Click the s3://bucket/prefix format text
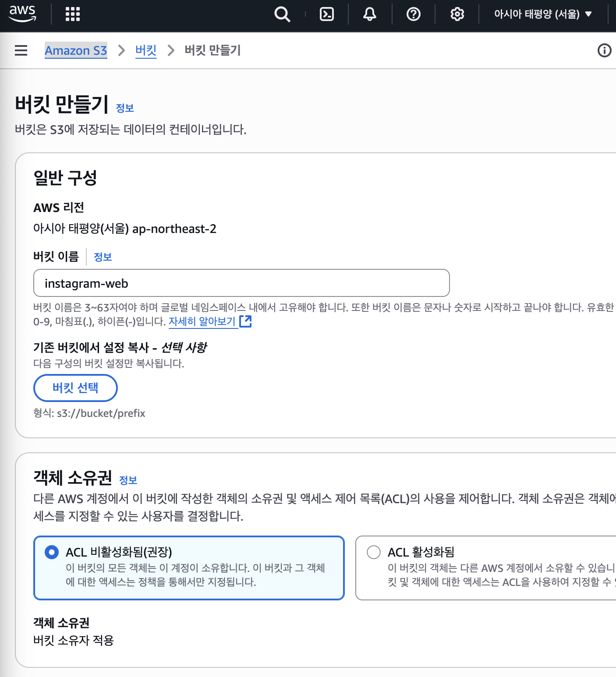Image resolution: width=616 pixels, height=677 pixels. [x=101, y=413]
